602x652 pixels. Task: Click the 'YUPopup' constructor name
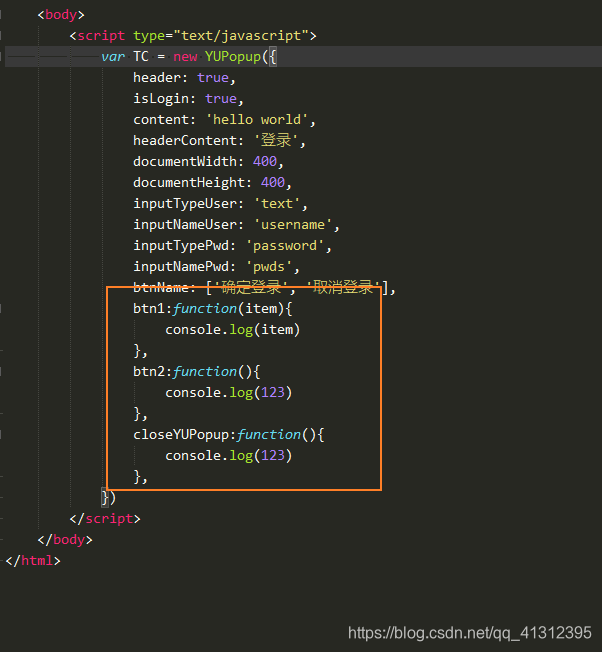coord(233,57)
